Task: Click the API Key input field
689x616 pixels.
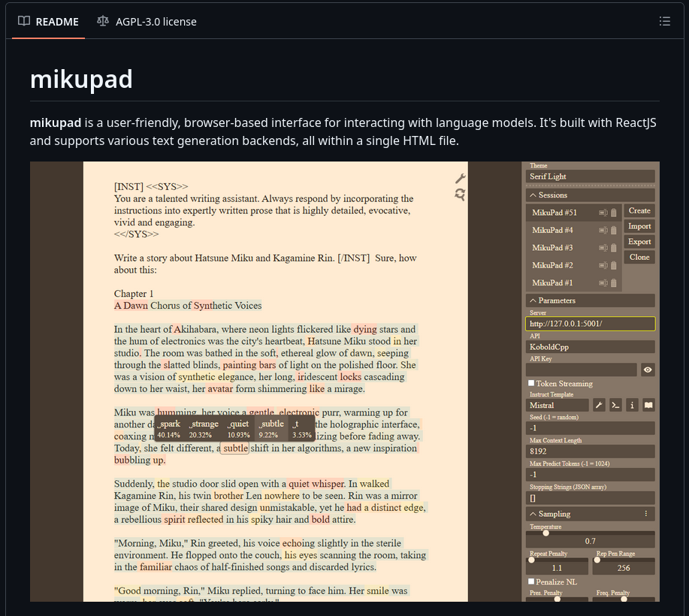Action: tap(581, 370)
